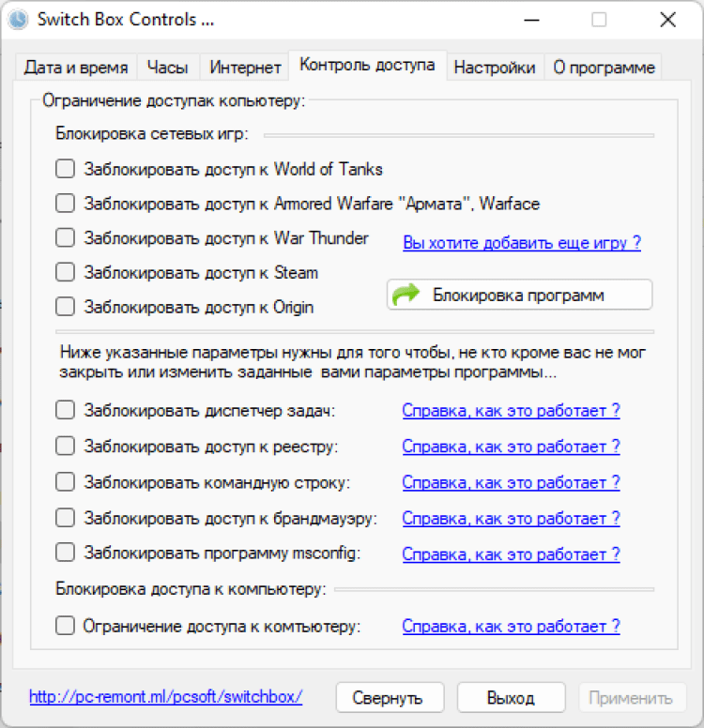Open the О программе tab

(605, 68)
